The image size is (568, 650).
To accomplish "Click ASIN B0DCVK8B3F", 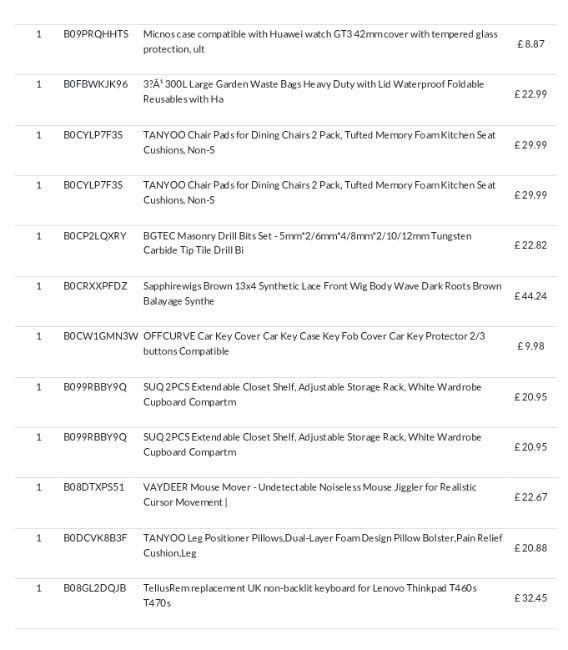I will pyautogui.click(x=95, y=538).
